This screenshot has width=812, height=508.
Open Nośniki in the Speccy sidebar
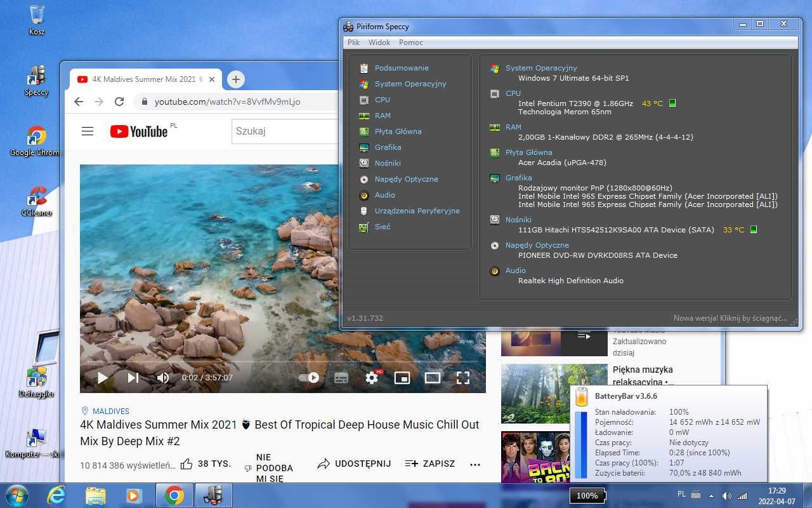(x=388, y=163)
